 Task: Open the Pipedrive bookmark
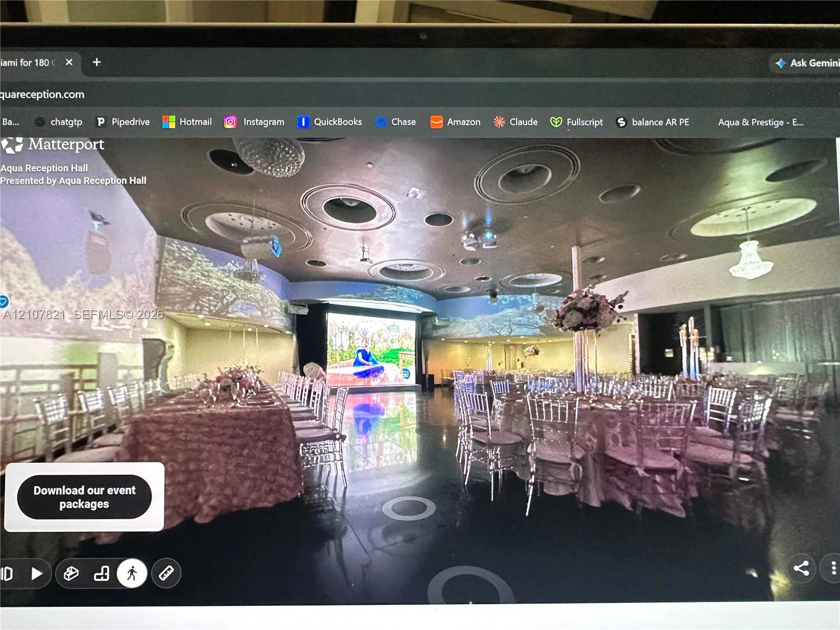pyautogui.click(x=123, y=122)
